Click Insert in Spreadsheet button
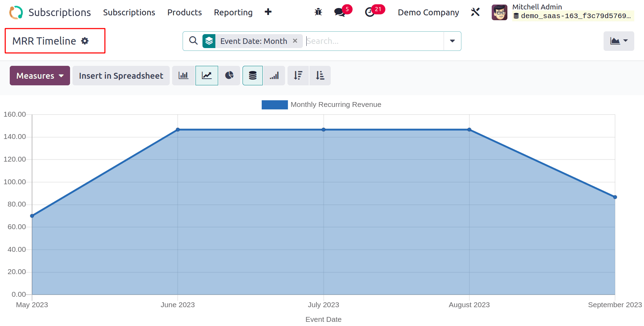Image resolution: width=644 pixels, height=326 pixels. pos(121,76)
